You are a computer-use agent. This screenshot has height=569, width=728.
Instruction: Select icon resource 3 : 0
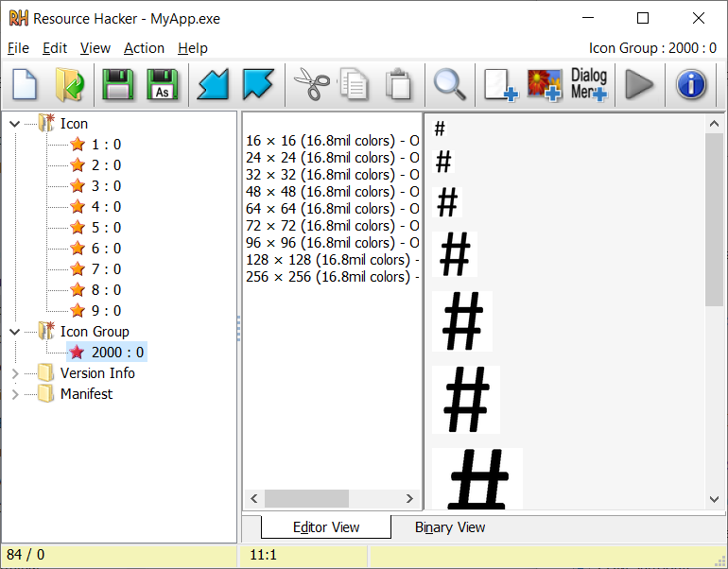pyautogui.click(x=95, y=186)
